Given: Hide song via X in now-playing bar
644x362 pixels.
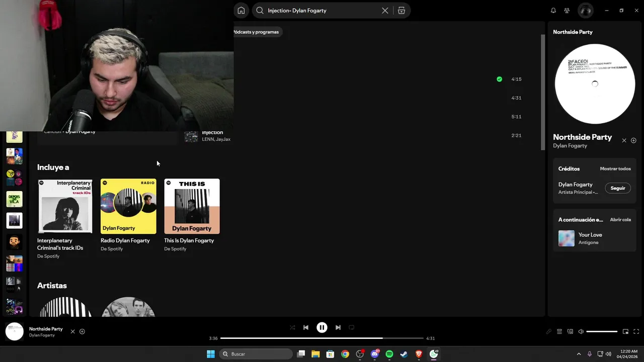Looking at the screenshot, I should 72,332.
